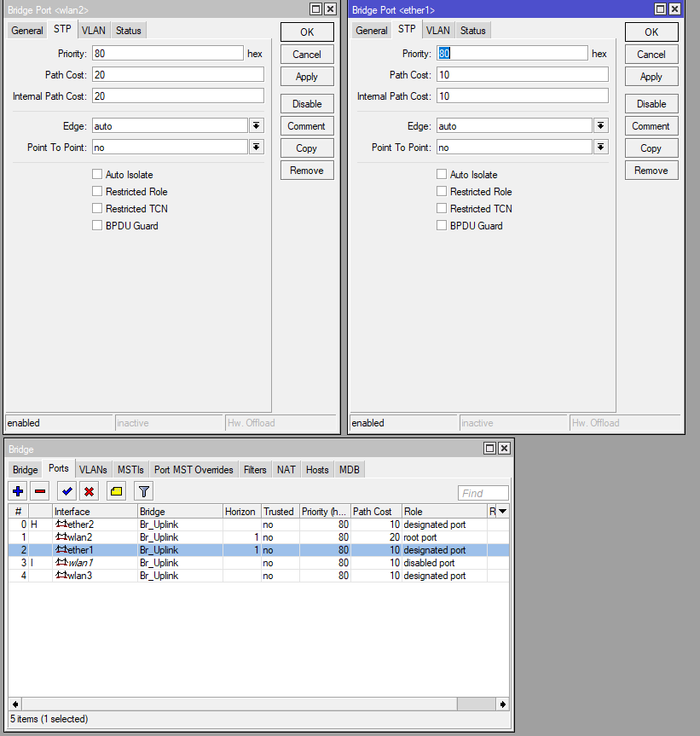Open the MSTIs tab in Bridge window

coord(130,470)
